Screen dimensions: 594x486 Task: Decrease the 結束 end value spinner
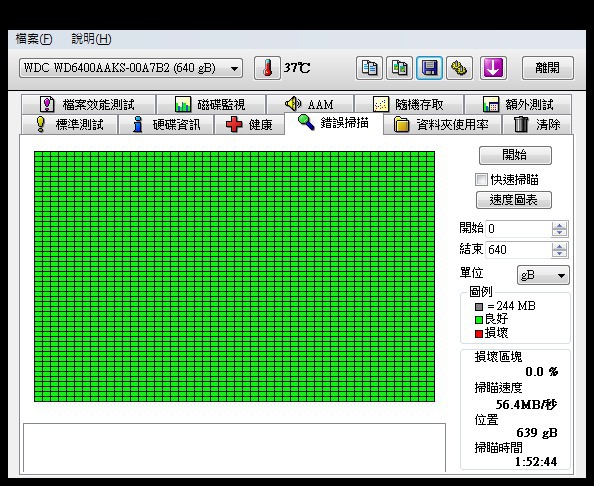[x=560, y=254]
